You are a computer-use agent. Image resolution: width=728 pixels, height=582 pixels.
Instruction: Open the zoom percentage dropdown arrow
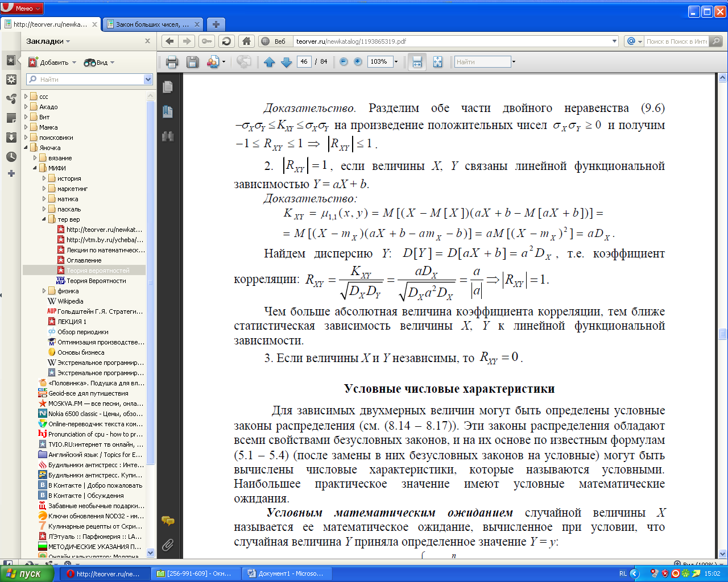tap(396, 62)
